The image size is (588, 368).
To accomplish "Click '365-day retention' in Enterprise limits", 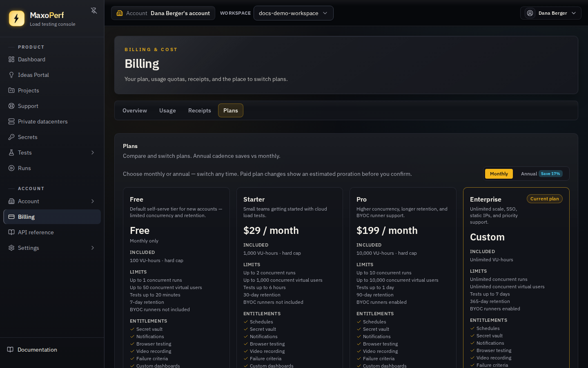I will coord(490,301).
